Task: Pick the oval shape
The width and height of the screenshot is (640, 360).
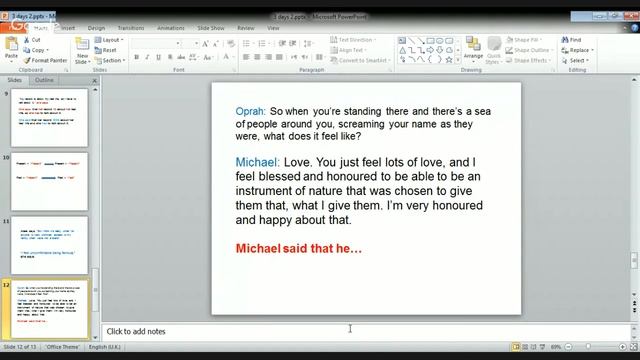Action: pos(440,40)
